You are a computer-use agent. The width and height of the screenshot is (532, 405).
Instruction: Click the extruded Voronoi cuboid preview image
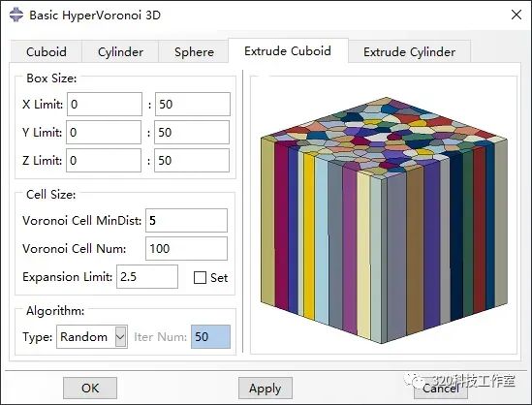(384, 220)
